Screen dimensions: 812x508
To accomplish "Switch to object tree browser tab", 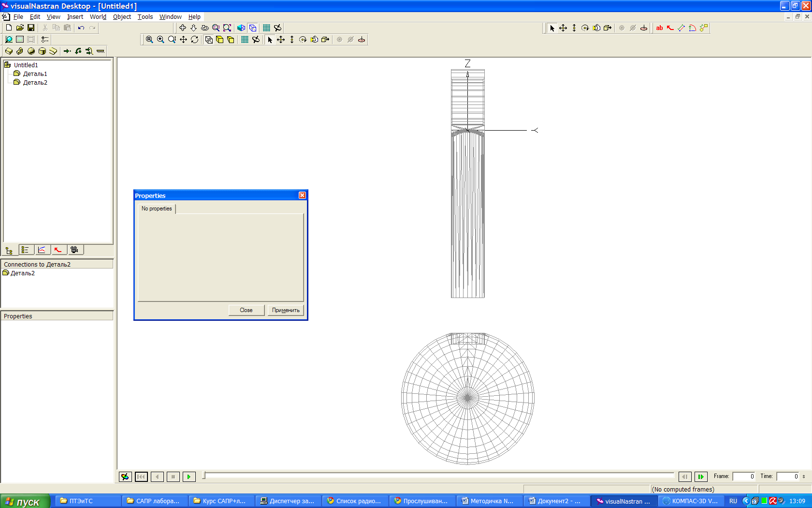I will point(9,250).
